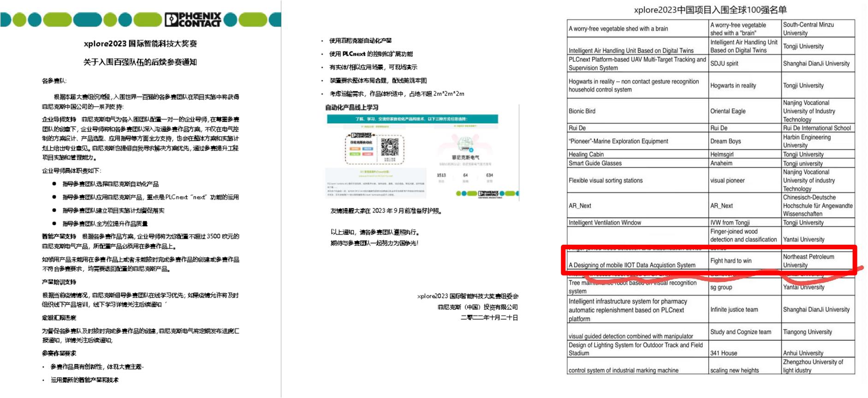
Task: Click the team cell "Fight hard to win"
Action: [x=745, y=261]
